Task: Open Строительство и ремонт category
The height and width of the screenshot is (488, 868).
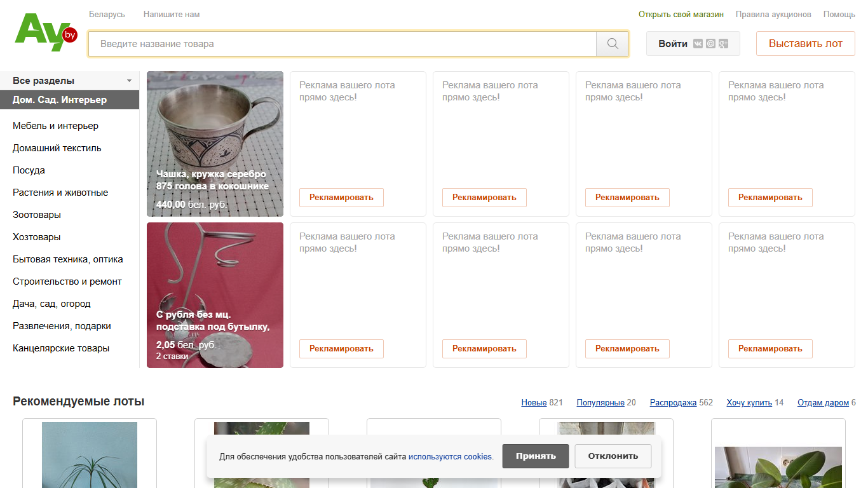Action: coord(67,281)
